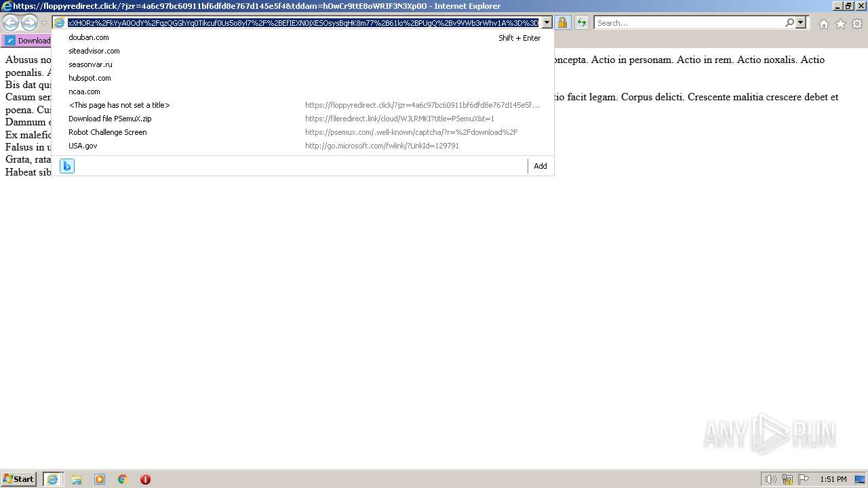
Task: Click the network status tray icon
Action: (787, 479)
